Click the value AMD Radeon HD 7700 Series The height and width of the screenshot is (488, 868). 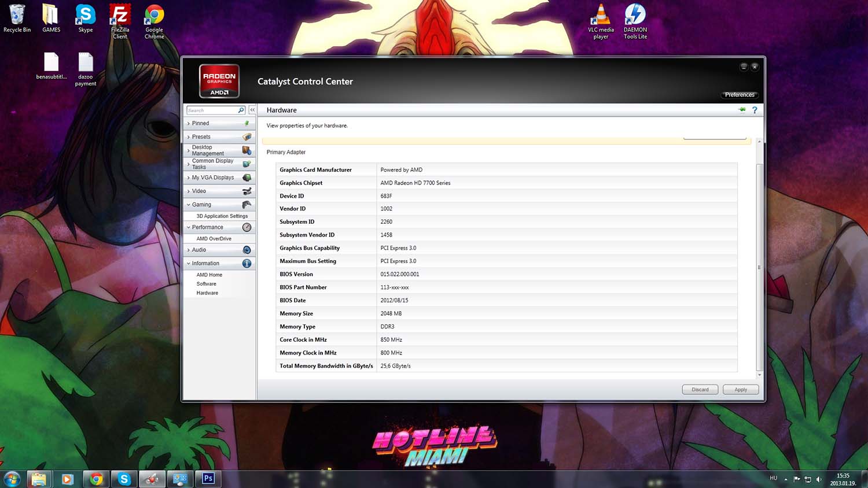(x=415, y=183)
